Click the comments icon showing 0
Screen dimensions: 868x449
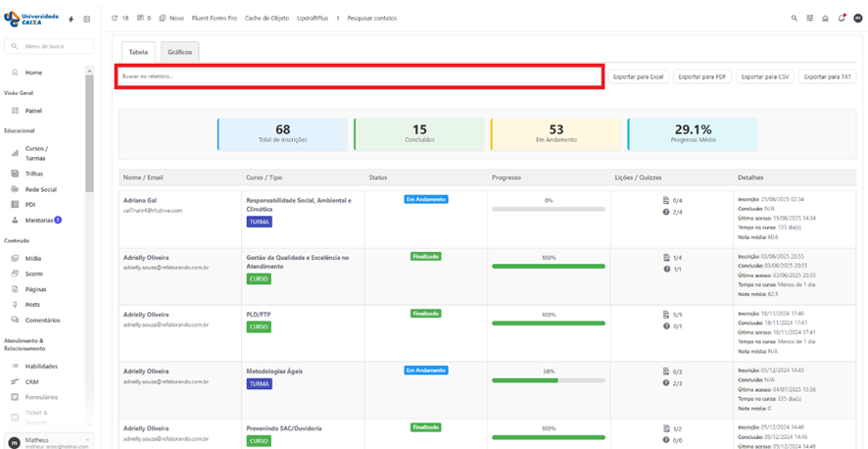[x=143, y=18]
